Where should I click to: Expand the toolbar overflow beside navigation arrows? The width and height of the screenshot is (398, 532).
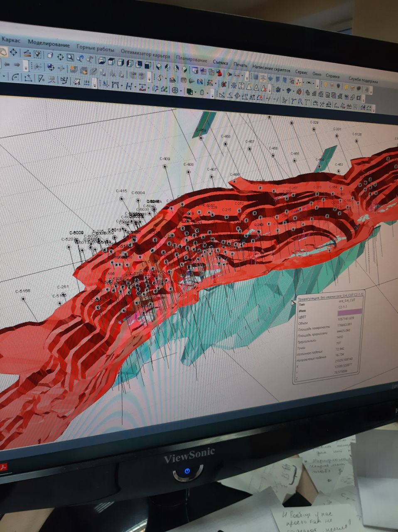[x=26, y=66]
